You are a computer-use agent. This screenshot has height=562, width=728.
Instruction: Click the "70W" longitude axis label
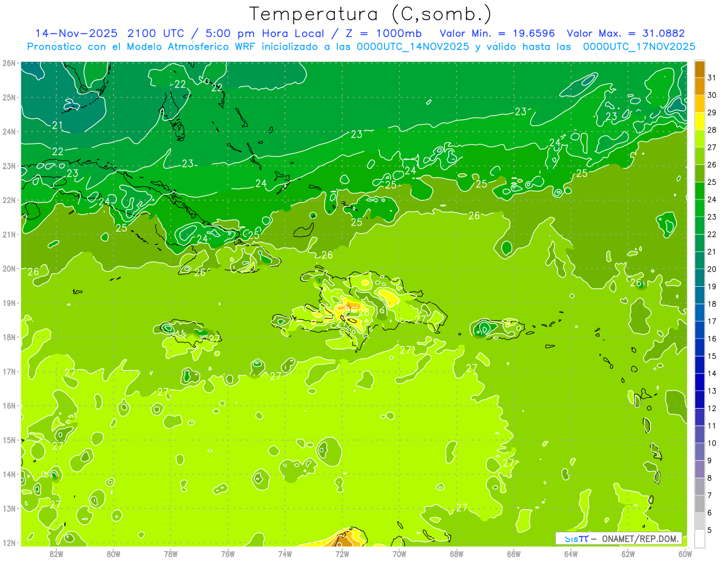click(x=399, y=554)
